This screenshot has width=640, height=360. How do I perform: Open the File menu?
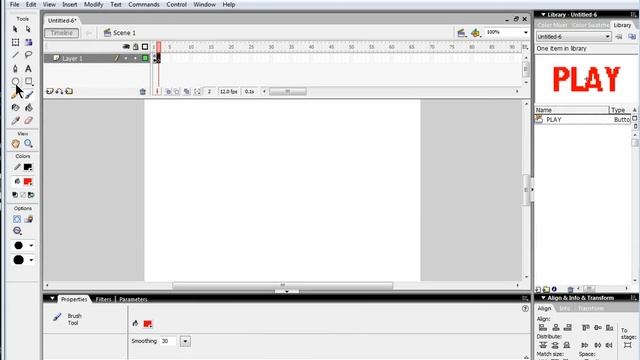(14, 4)
